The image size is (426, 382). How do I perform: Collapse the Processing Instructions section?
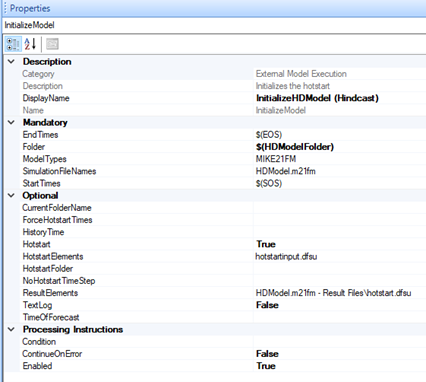click(x=11, y=329)
